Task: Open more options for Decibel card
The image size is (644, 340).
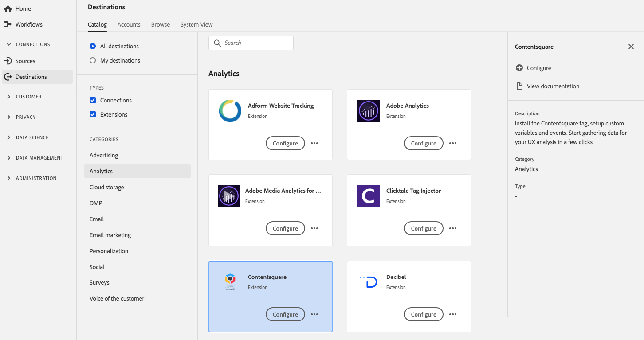Action: coord(453,314)
